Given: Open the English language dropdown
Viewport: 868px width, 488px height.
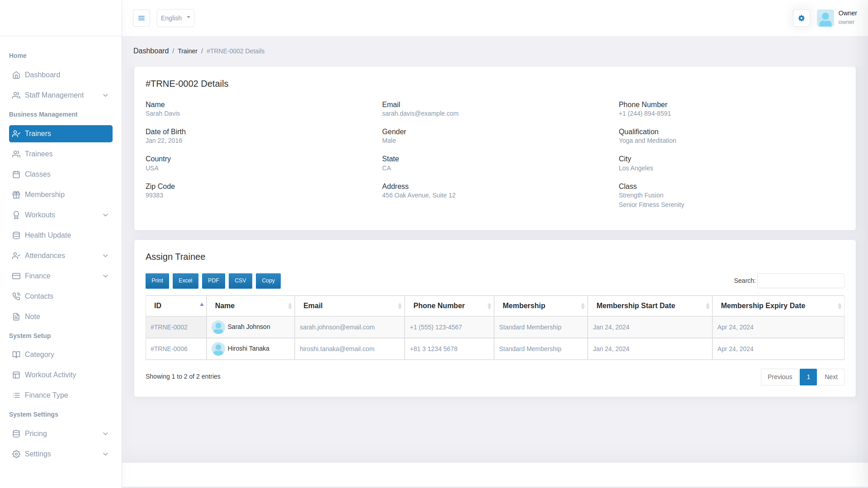Looking at the screenshot, I should 175,18.
